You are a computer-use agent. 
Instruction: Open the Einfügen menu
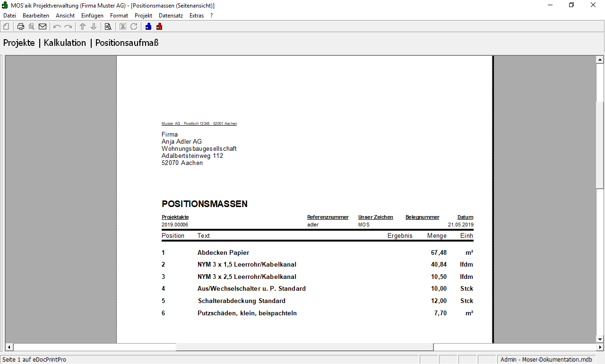pyautogui.click(x=92, y=16)
